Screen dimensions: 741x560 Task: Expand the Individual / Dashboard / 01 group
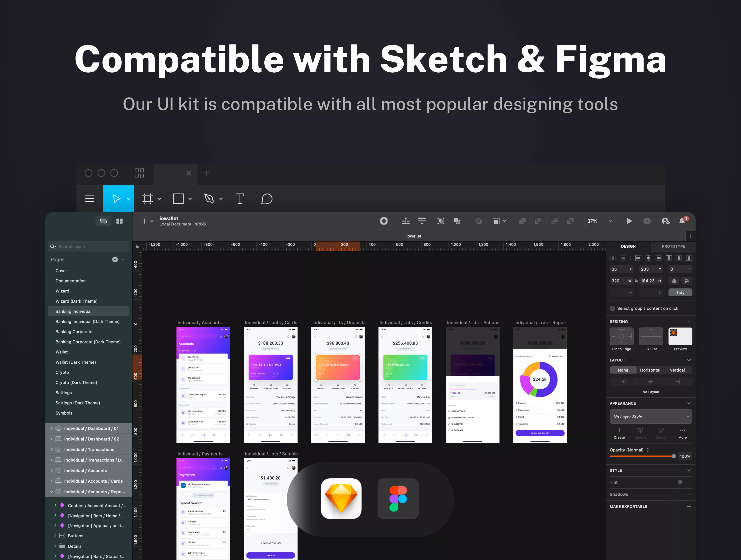(x=51, y=428)
